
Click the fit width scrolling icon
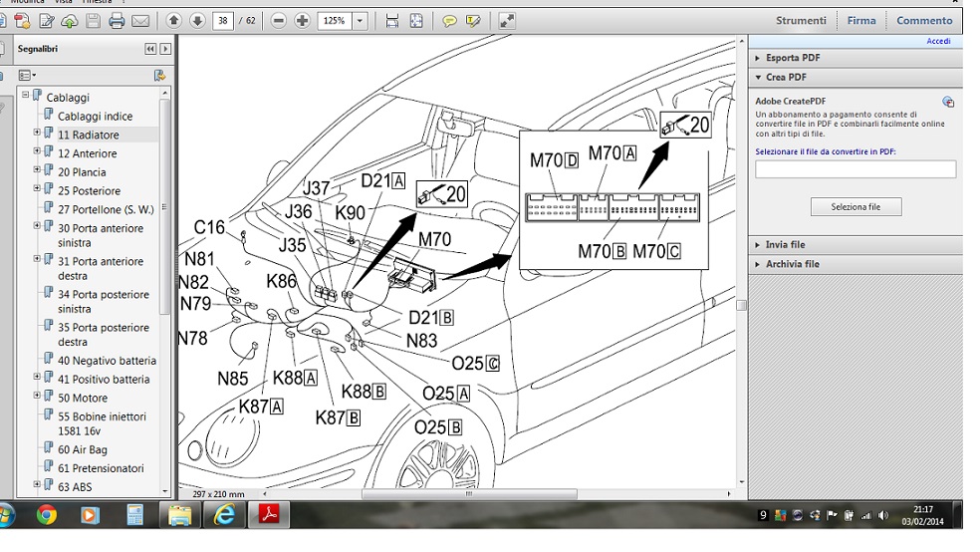pos(391,21)
